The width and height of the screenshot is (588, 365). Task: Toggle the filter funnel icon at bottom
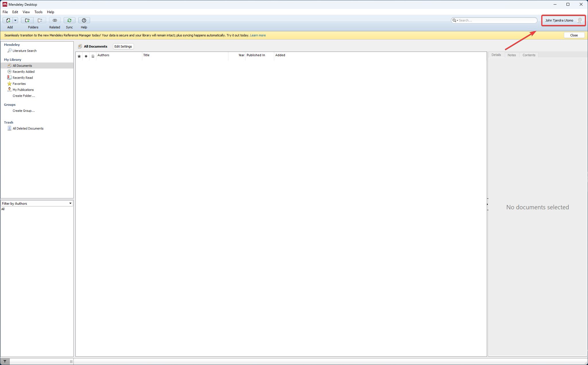tap(5, 361)
